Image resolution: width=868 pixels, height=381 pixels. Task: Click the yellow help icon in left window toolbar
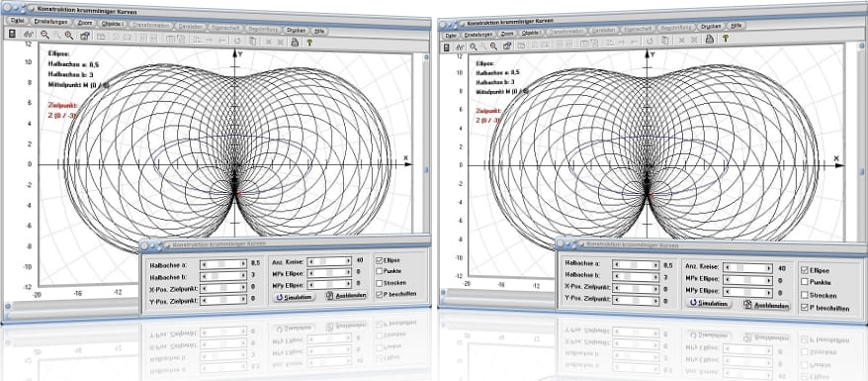click(309, 42)
